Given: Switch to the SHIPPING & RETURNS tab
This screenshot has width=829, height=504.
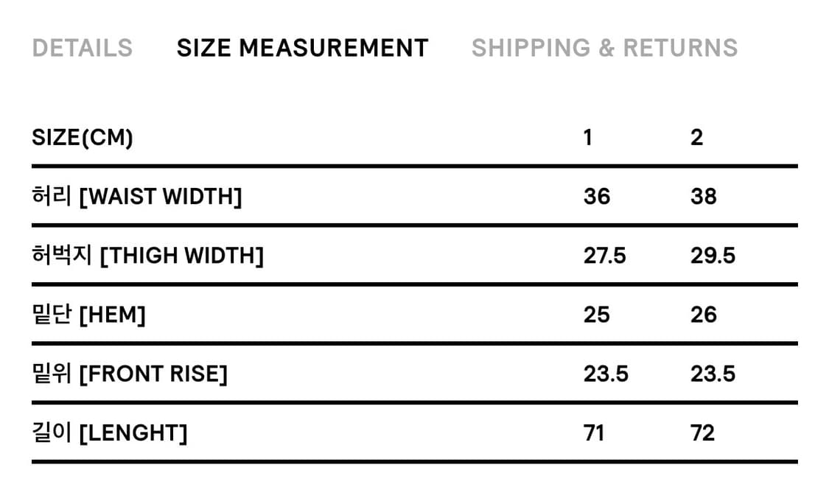Looking at the screenshot, I should [604, 48].
